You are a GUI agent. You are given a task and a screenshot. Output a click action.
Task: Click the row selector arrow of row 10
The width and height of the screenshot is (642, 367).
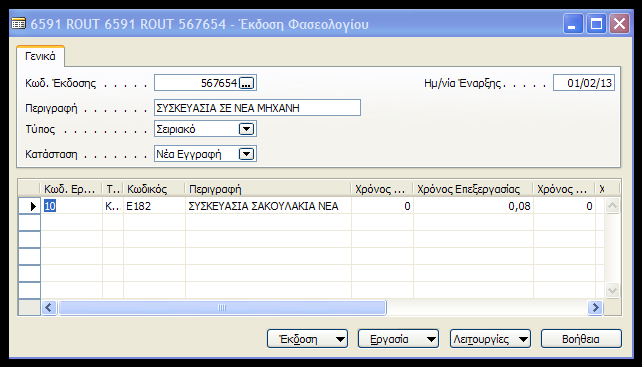[29, 206]
